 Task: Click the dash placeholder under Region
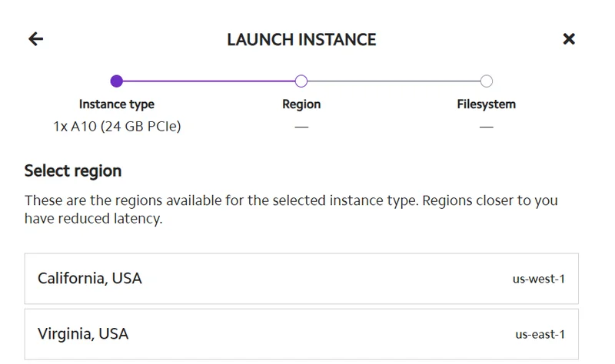301,127
